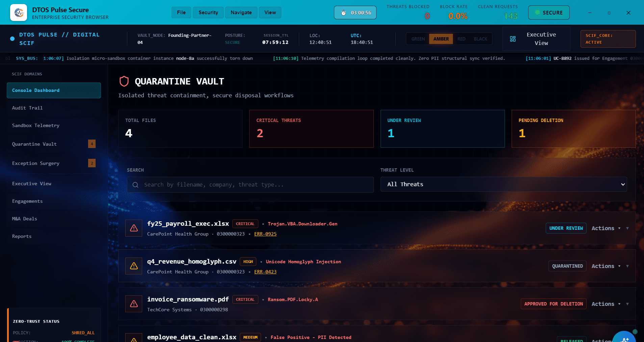The height and width of the screenshot is (342, 644).
Task: Click the Under Review stat card
Action: pyautogui.click(x=442, y=129)
